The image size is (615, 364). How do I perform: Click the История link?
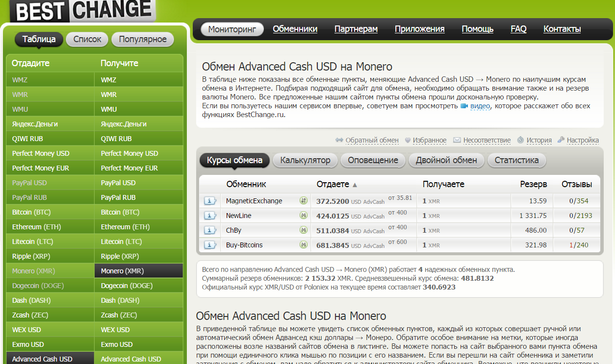pos(539,140)
